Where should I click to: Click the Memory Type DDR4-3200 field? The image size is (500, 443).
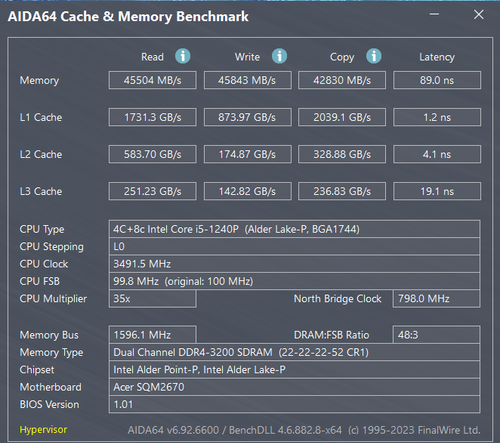click(x=294, y=352)
